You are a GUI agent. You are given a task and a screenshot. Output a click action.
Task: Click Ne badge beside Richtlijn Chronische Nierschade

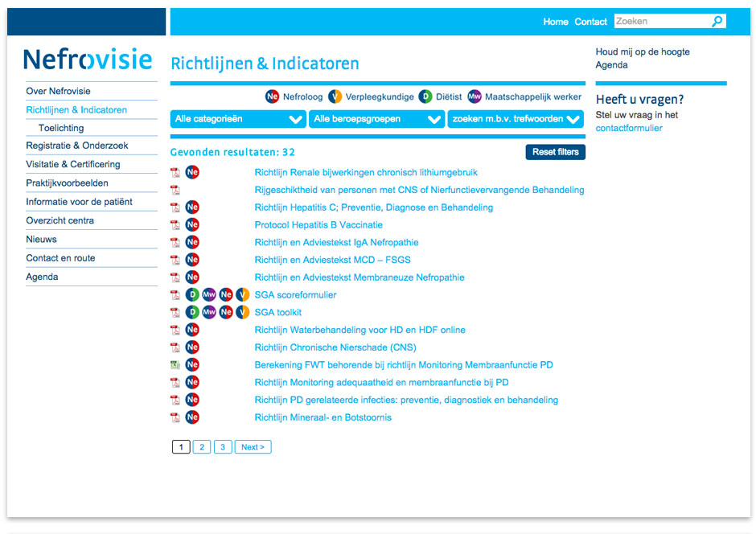(x=192, y=347)
